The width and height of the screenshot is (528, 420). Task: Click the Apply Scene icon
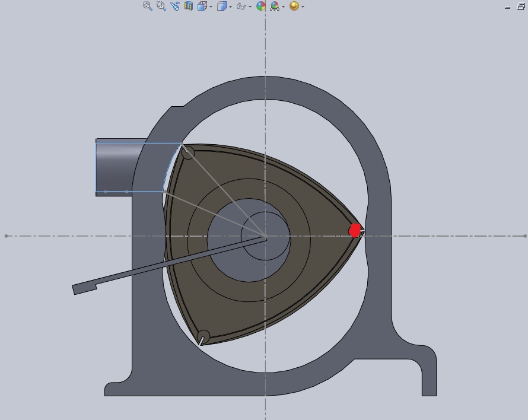pyautogui.click(x=274, y=6)
